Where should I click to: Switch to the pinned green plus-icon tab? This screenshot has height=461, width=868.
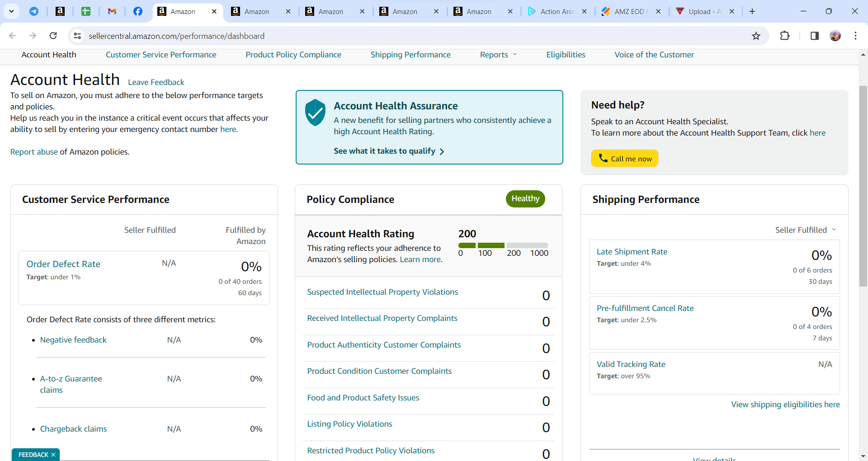86,11
